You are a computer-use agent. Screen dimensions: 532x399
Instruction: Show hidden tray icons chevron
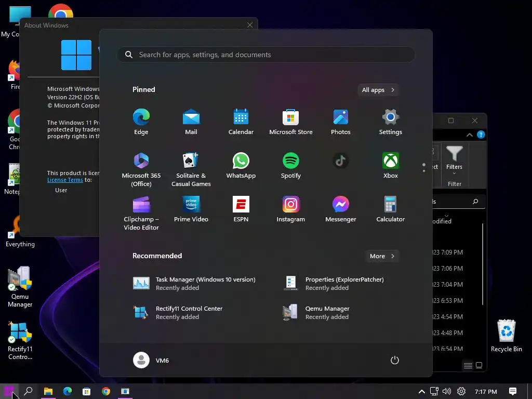pyautogui.click(x=422, y=392)
